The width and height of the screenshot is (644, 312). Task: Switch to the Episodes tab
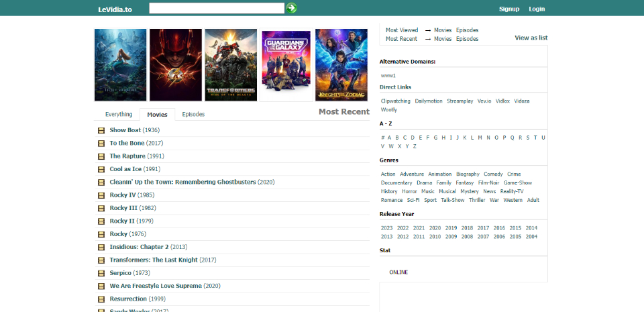[x=193, y=115]
